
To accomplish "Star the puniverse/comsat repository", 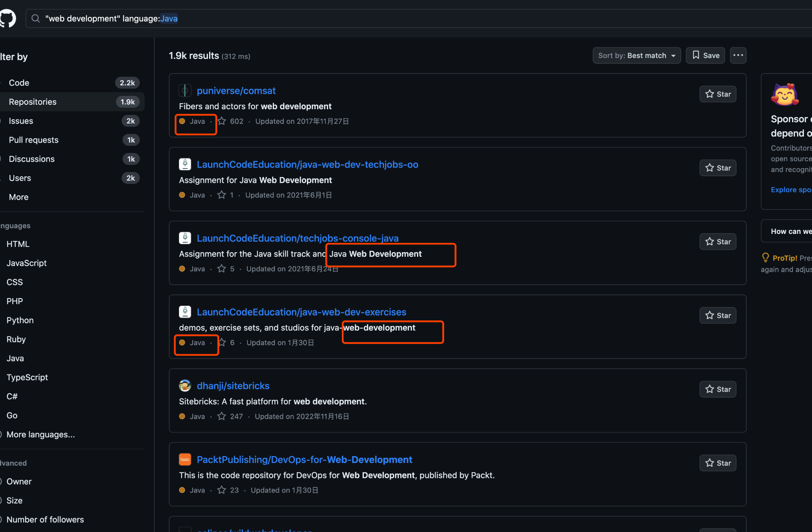I will click(x=718, y=94).
